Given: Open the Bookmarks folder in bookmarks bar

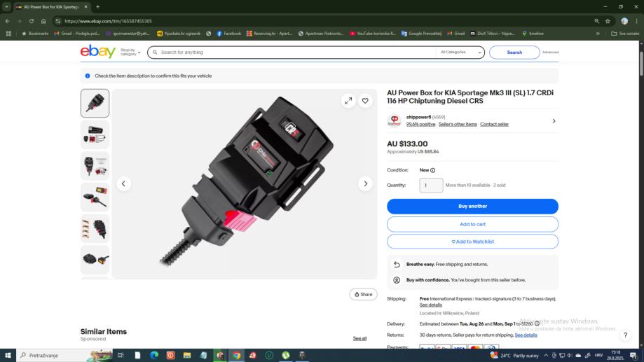Looking at the screenshot, I should click(35, 33).
